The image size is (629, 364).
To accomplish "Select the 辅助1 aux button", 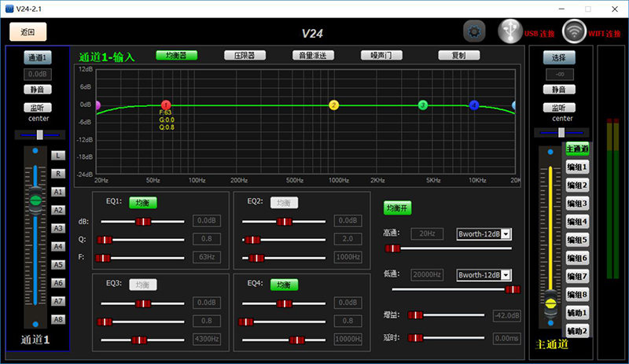I will [577, 313].
